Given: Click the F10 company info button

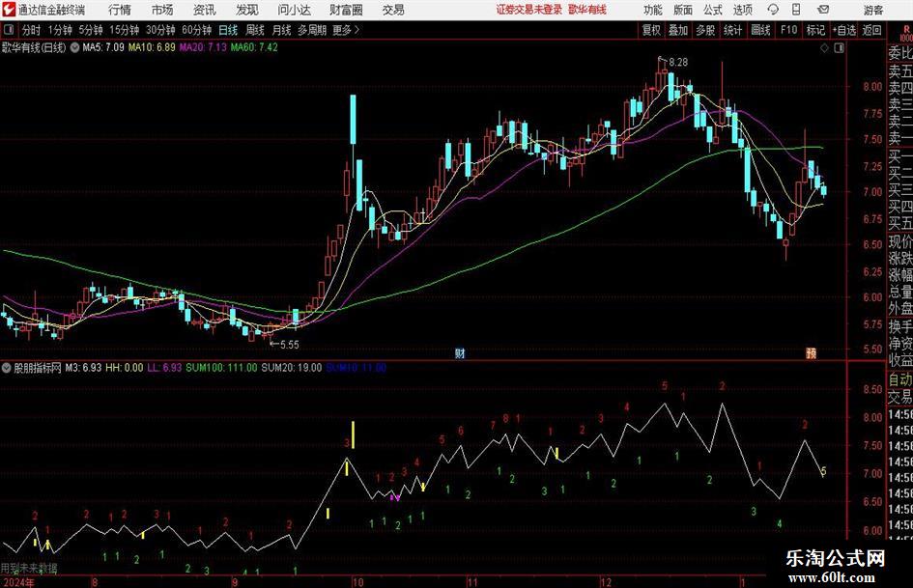Looking at the screenshot, I should click(x=788, y=30).
